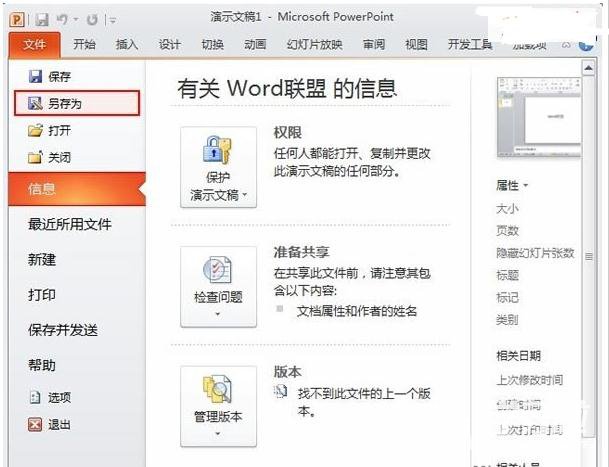
Task: Open the Customize Quick Access Toolbar dropdown
Action: tap(112, 20)
